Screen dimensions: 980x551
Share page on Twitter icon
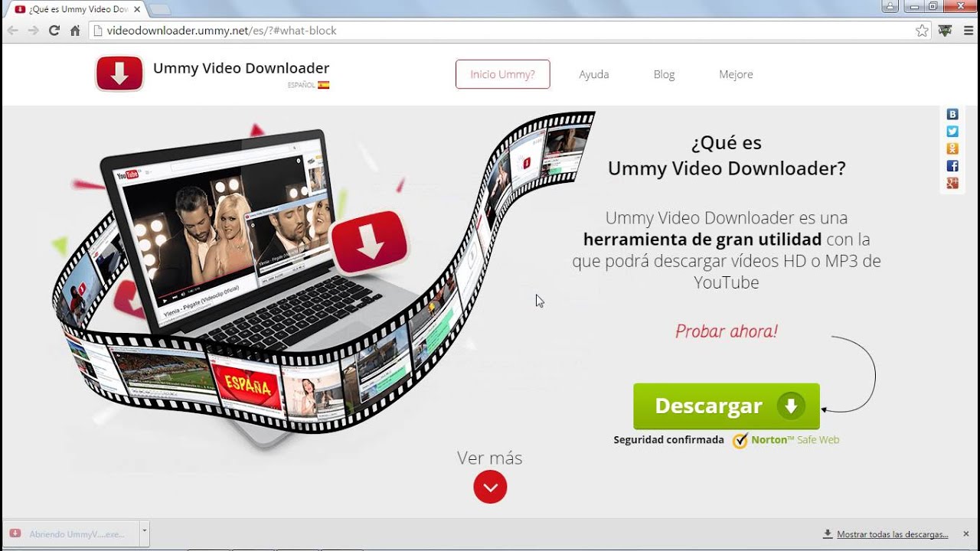(952, 132)
